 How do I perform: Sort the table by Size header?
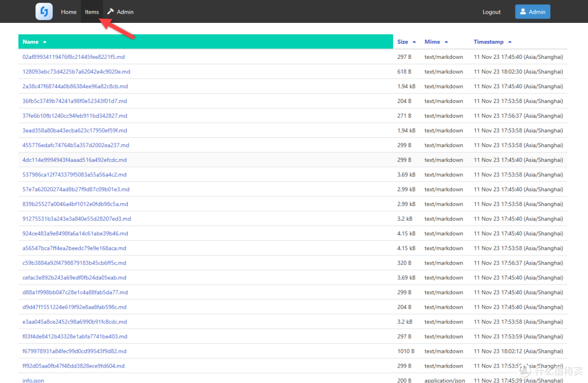(402, 41)
